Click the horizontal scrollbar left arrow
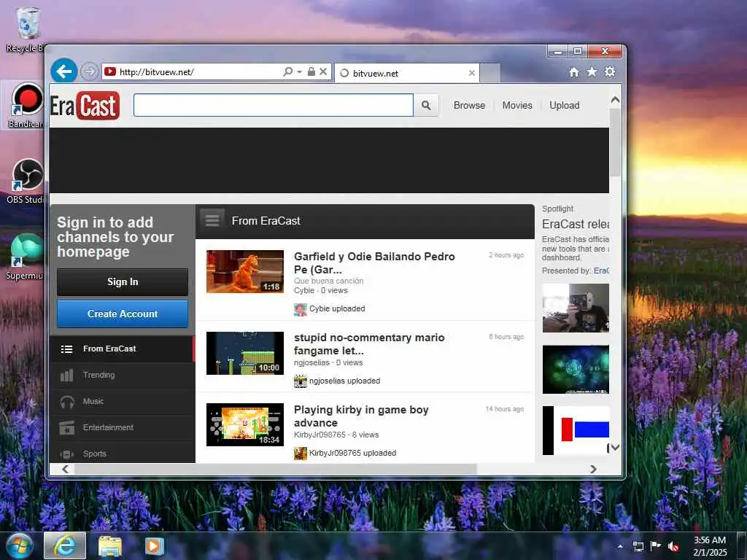Screen dimensions: 747x560 [x=65, y=469]
